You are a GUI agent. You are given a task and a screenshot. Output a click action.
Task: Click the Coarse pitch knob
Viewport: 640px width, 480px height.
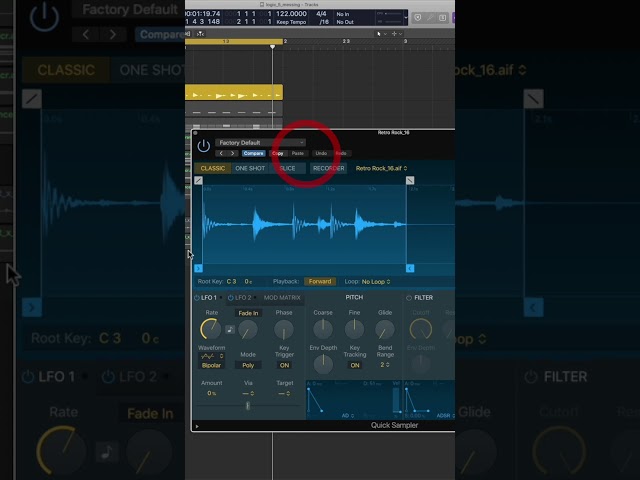pyautogui.click(x=323, y=329)
